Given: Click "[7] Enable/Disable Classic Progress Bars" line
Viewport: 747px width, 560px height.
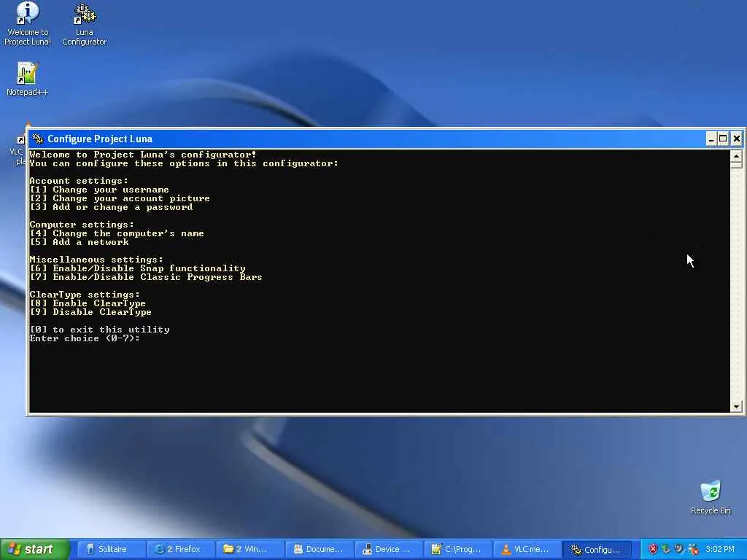Looking at the screenshot, I should point(146,277).
